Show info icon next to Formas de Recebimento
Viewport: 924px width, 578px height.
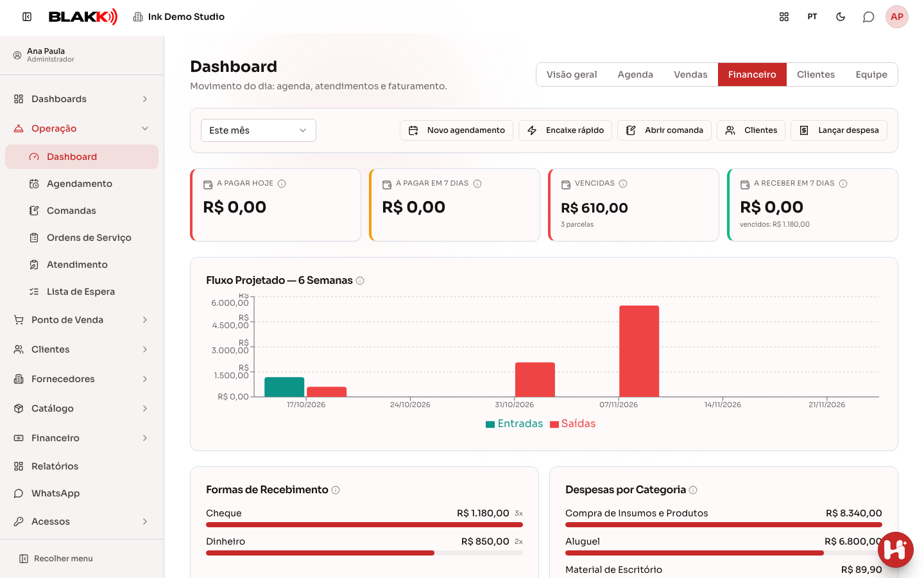click(x=336, y=490)
